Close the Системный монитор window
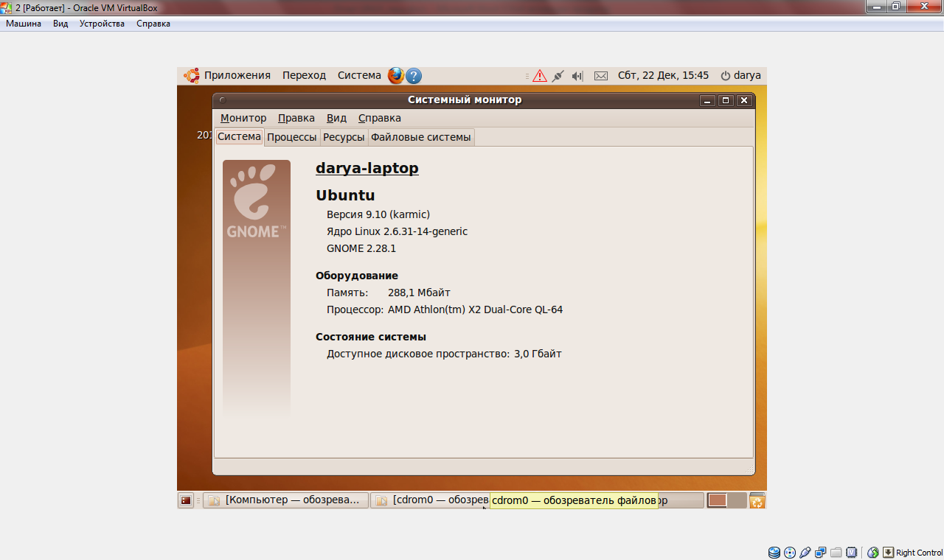 pyautogui.click(x=744, y=100)
